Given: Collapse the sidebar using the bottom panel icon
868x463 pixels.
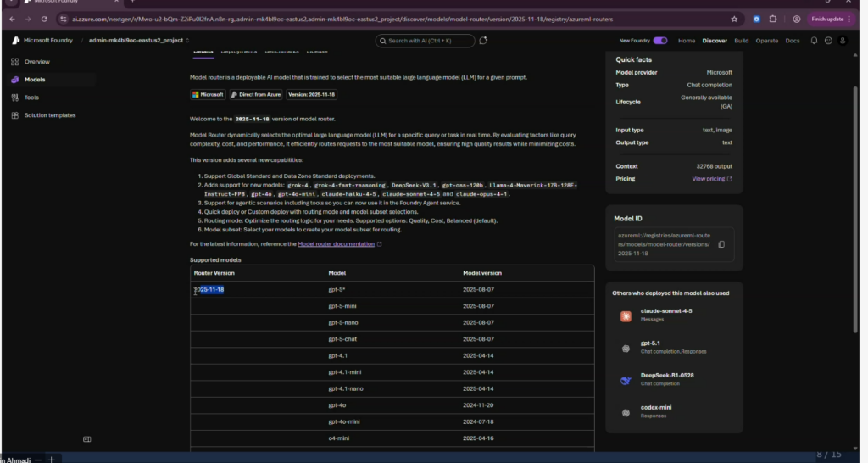Looking at the screenshot, I should pyautogui.click(x=86, y=439).
